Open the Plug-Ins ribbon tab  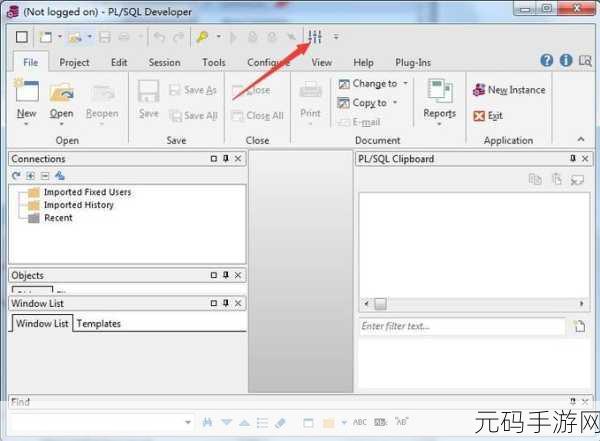click(x=413, y=62)
